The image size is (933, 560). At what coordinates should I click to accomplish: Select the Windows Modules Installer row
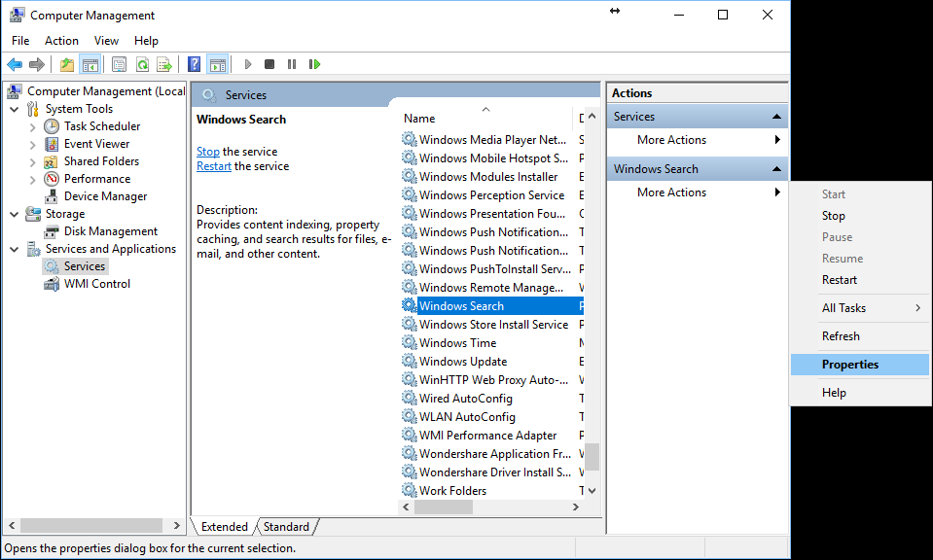491,177
